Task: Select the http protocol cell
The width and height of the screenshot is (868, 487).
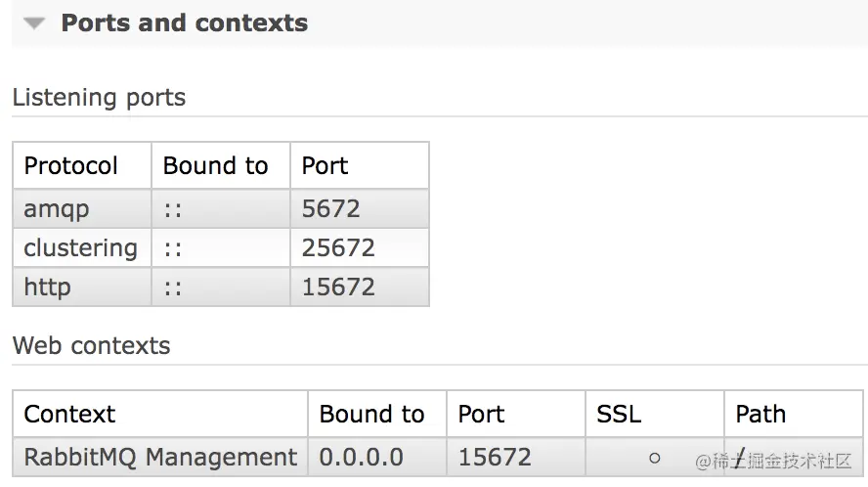Action: 47,287
